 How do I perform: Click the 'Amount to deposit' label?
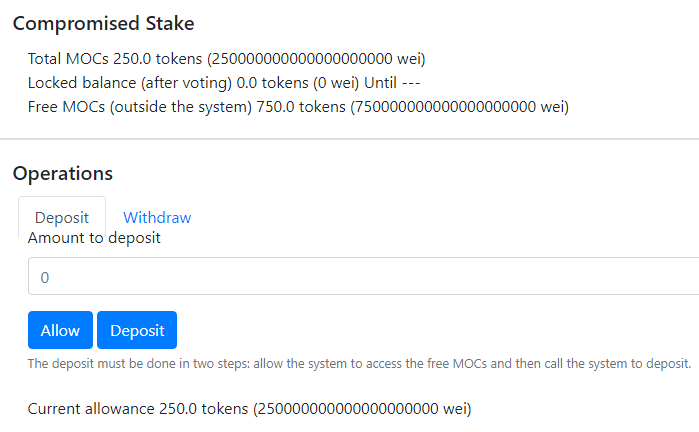pos(94,238)
